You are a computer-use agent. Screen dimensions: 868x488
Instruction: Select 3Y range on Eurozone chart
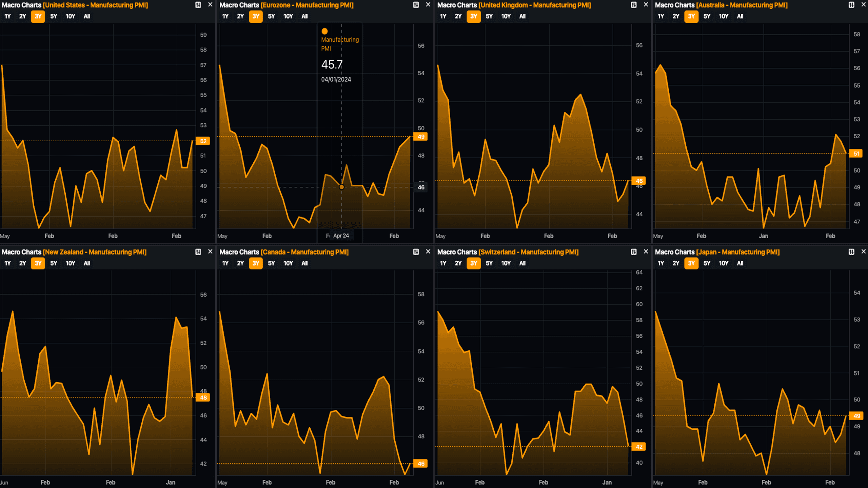[x=256, y=16]
